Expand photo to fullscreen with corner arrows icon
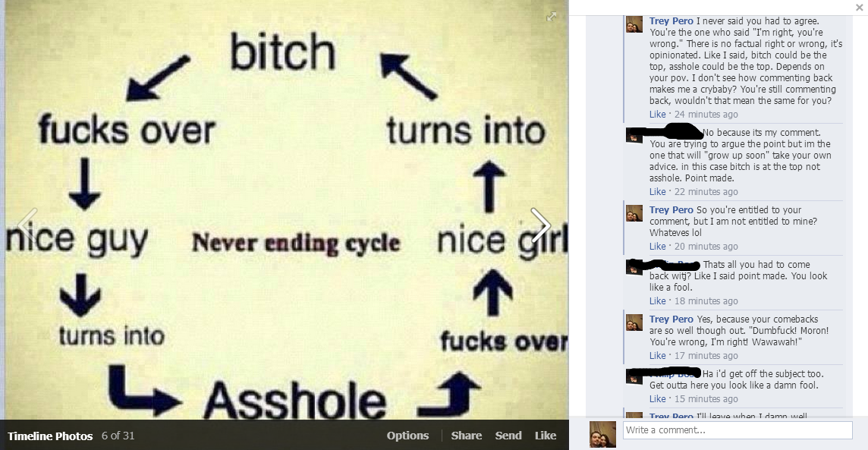 click(x=552, y=17)
